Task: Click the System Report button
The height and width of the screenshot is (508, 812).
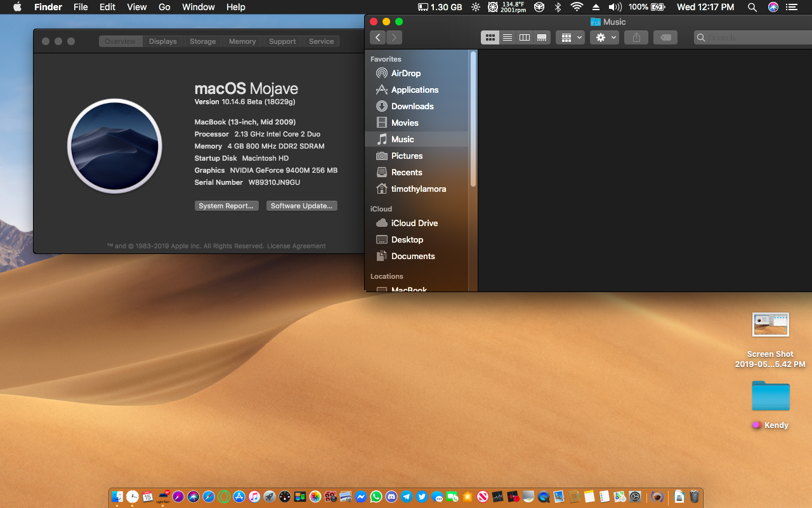Action: coord(226,206)
